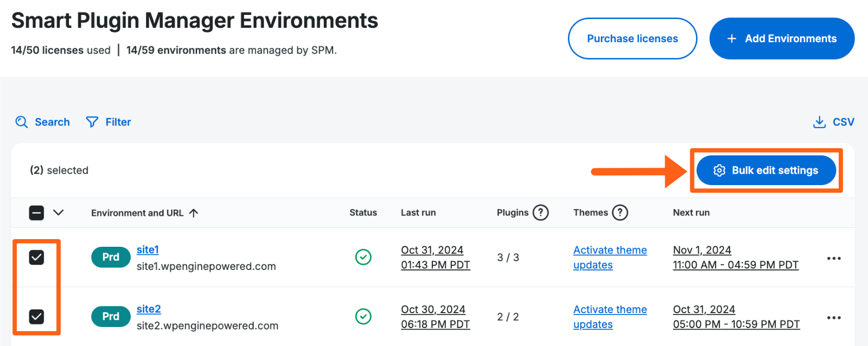Click the Oct 30, 2024 06:18 PM last run
This screenshot has height=346, width=868.
pyautogui.click(x=436, y=317)
